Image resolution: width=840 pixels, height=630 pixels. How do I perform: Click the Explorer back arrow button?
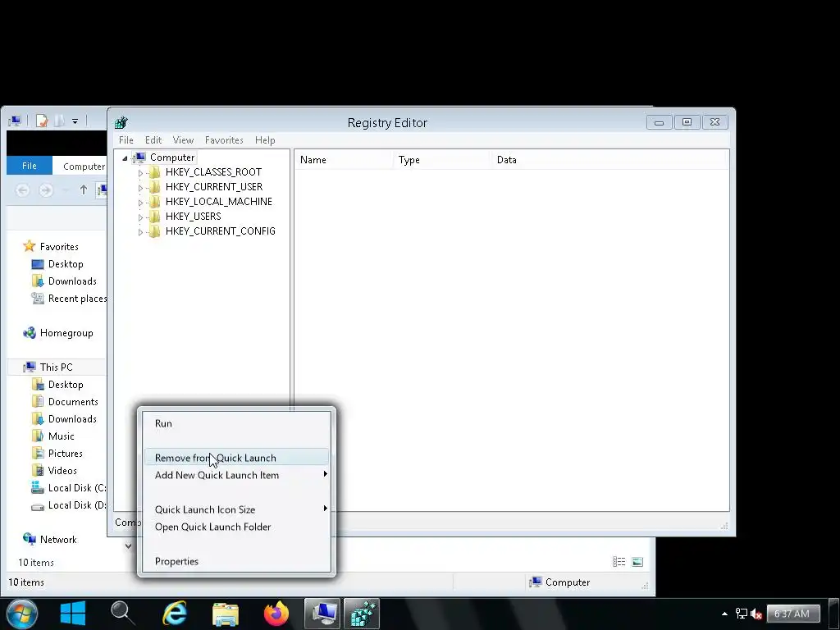click(22, 190)
